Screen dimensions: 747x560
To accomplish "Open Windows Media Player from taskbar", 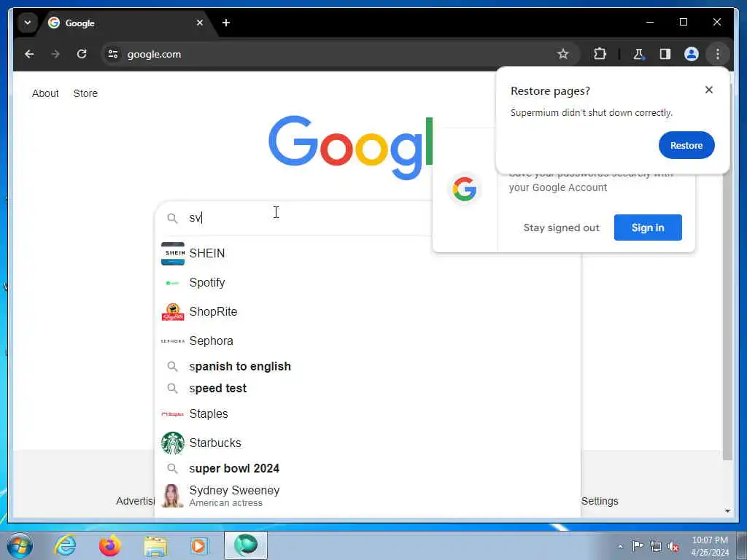I will [198, 545].
